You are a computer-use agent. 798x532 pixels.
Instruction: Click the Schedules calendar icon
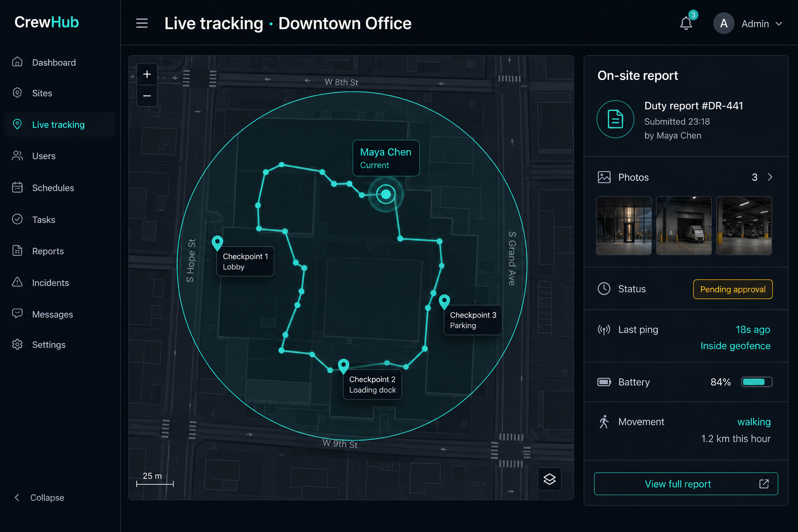[x=17, y=188]
